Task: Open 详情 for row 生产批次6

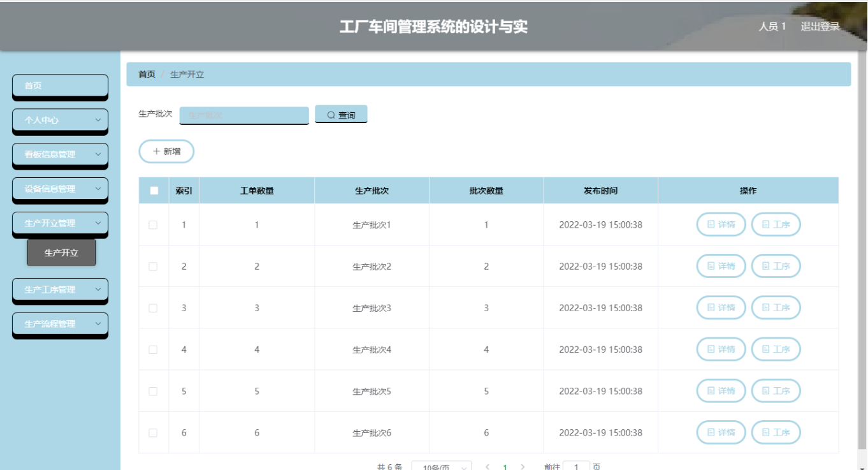Action: pos(721,432)
